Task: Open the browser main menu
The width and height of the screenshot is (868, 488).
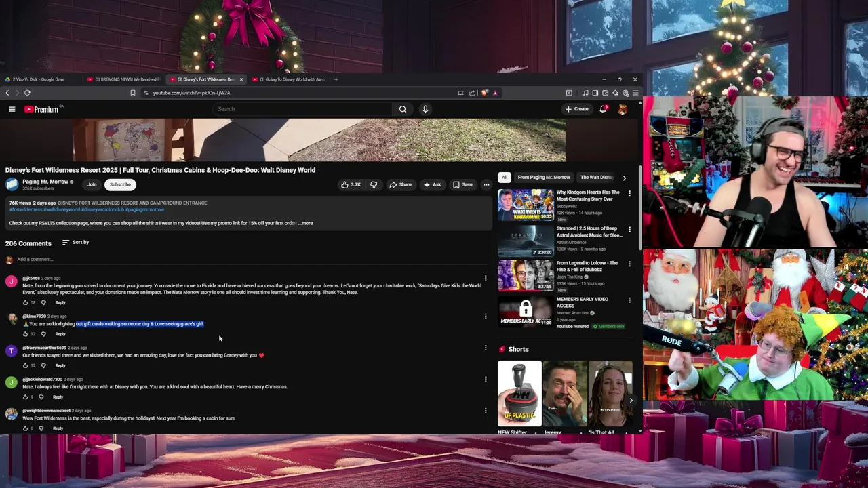Action: (x=635, y=93)
